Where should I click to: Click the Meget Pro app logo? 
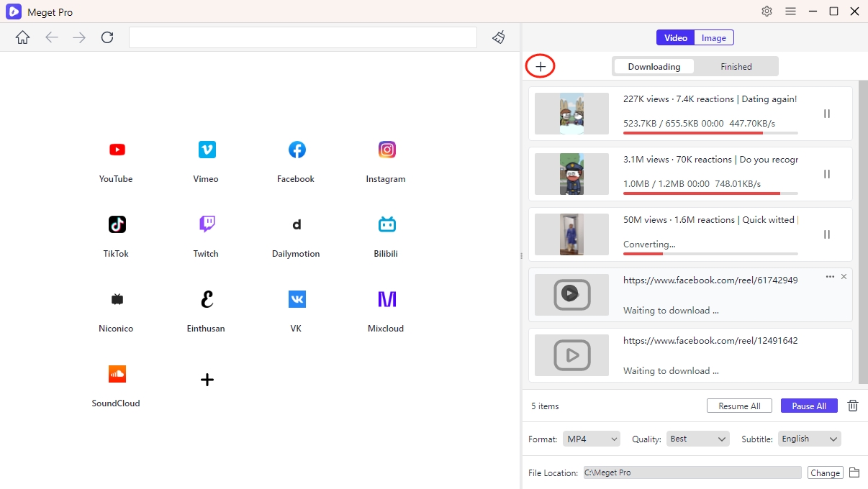point(14,12)
